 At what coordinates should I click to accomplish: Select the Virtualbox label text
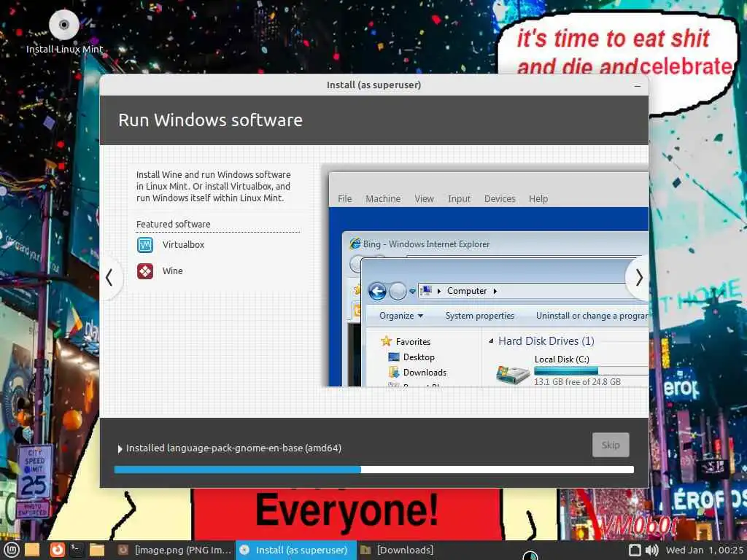[183, 245]
